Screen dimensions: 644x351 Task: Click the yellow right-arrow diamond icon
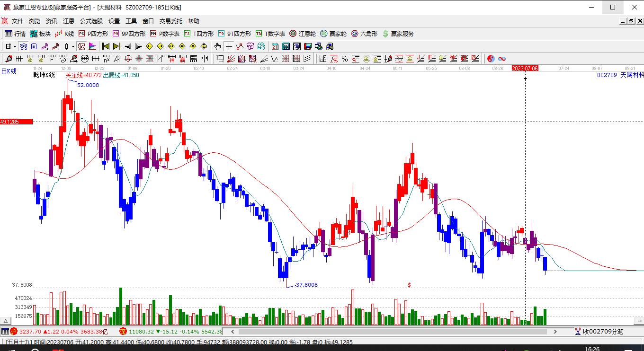pos(160,46)
